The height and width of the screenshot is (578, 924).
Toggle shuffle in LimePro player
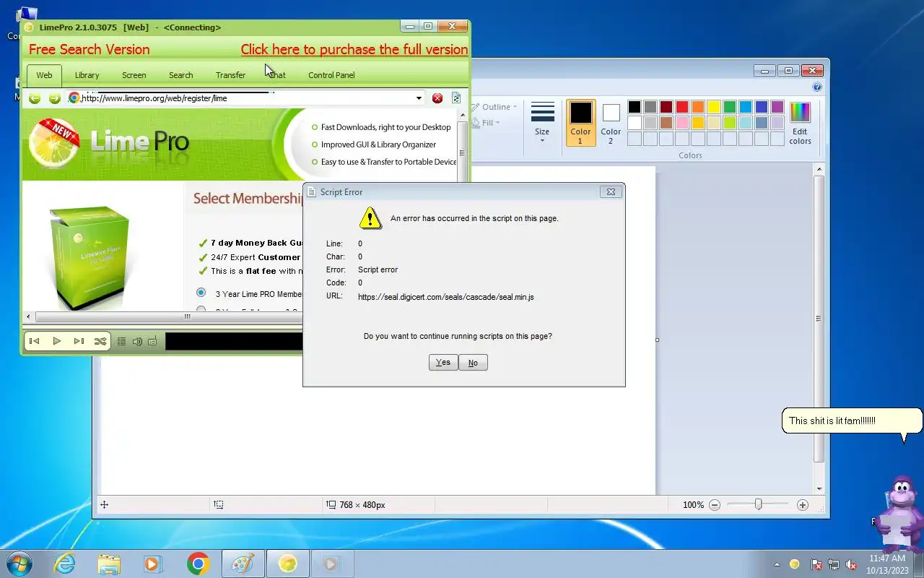coord(100,341)
